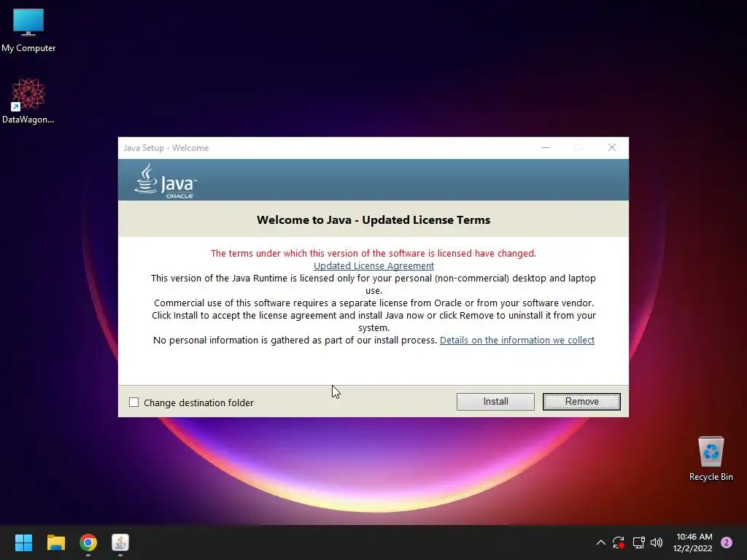Click Java installer taskbar icon
This screenshot has width=747, height=560.
click(x=120, y=542)
